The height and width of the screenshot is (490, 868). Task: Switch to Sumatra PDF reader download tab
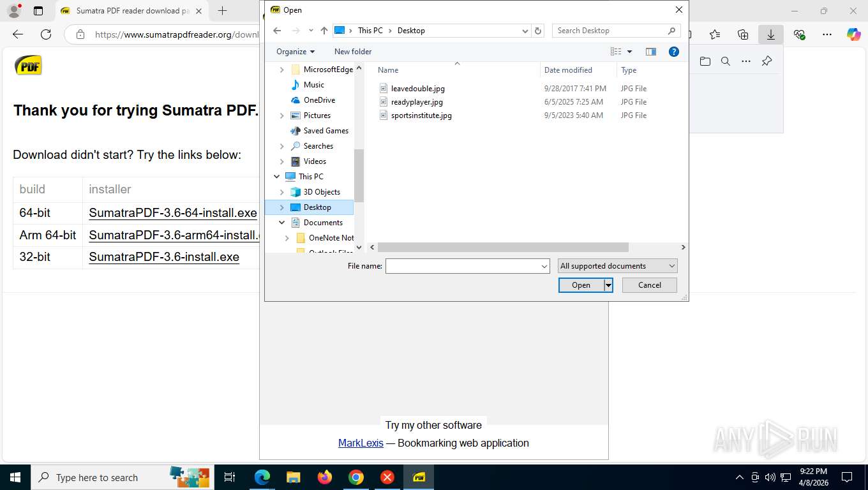(x=133, y=11)
